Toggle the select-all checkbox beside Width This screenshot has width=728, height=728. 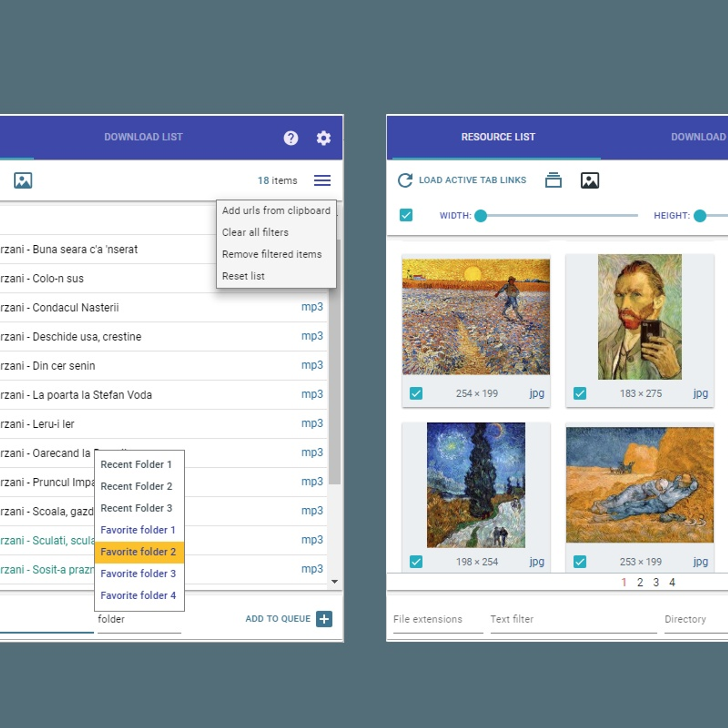pos(406,215)
